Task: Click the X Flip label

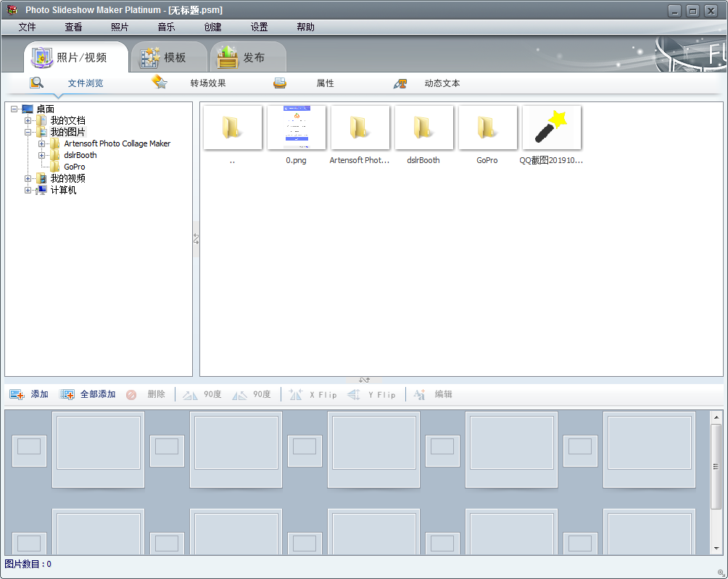Action: click(x=323, y=395)
